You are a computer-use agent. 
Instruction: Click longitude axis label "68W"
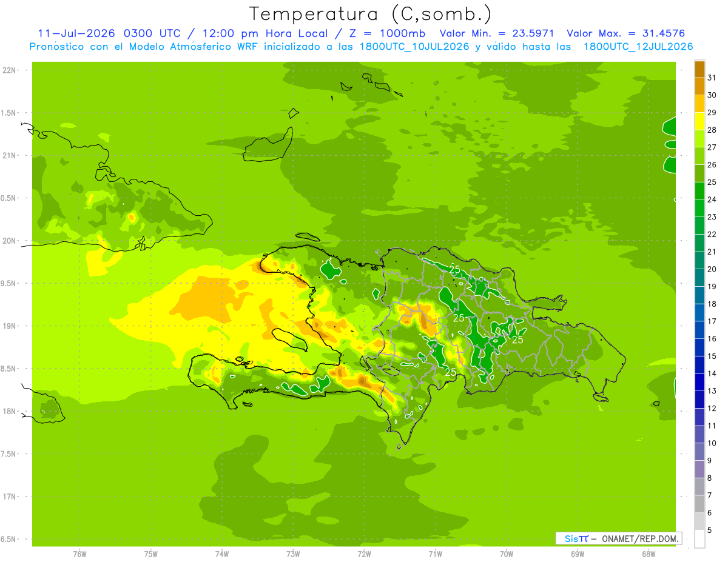[x=649, y=554]
